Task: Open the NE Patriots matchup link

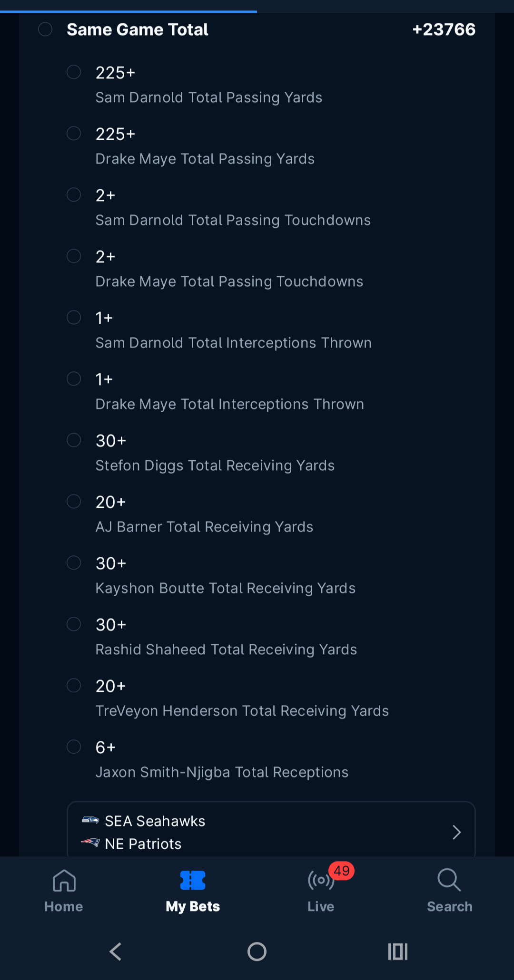Action: [x=143, y=844]
